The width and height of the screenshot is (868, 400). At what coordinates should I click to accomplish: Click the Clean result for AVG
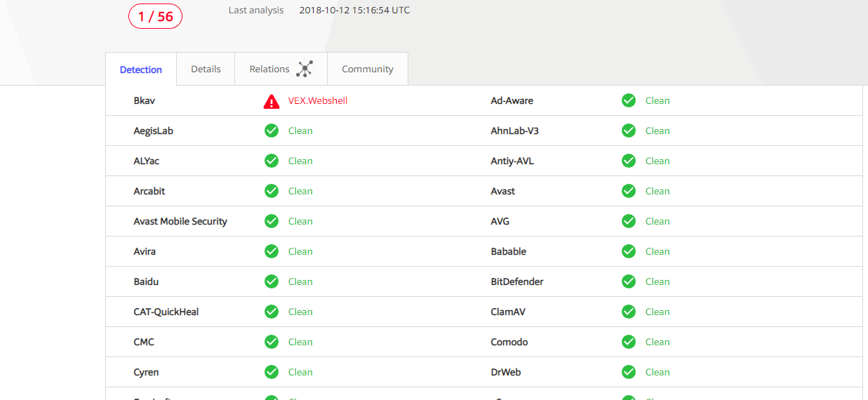(657, 221)
